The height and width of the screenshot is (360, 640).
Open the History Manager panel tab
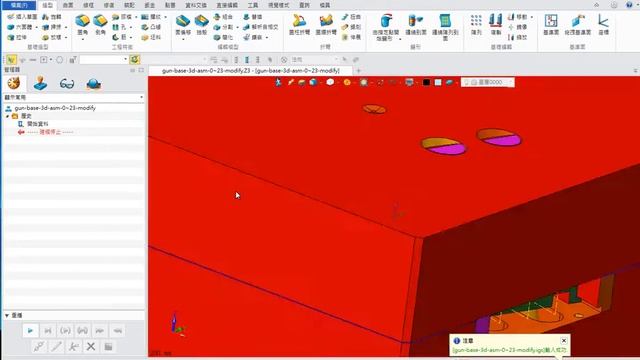pos(14,83)
